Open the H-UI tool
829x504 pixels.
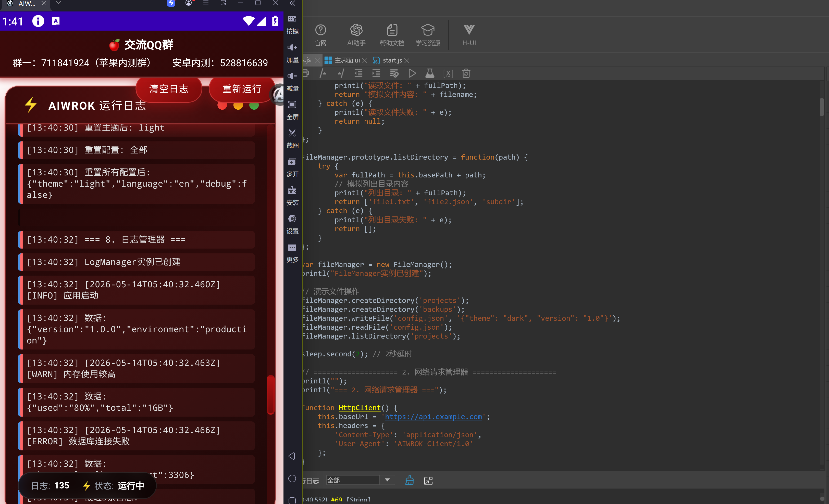pyautogui.click(x=469, y=35)
